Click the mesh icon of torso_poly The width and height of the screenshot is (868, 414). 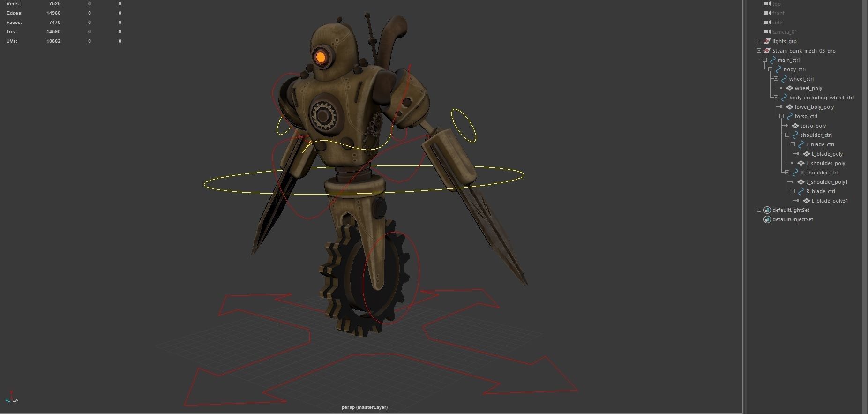coord(795,126)
